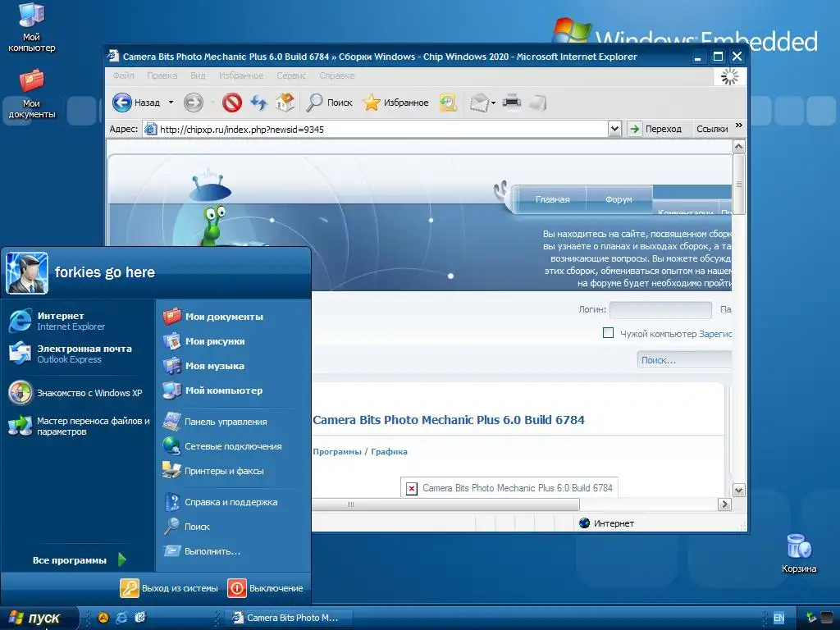Open Мастер переноса файлов и параметров
Screen dimensions: 840x630
pos(80,426)
